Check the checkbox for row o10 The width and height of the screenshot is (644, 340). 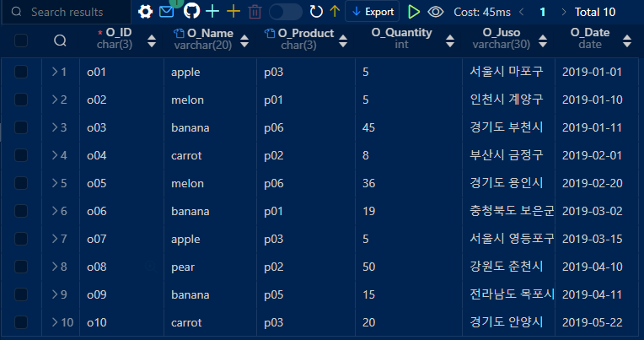tap(21, 322)
